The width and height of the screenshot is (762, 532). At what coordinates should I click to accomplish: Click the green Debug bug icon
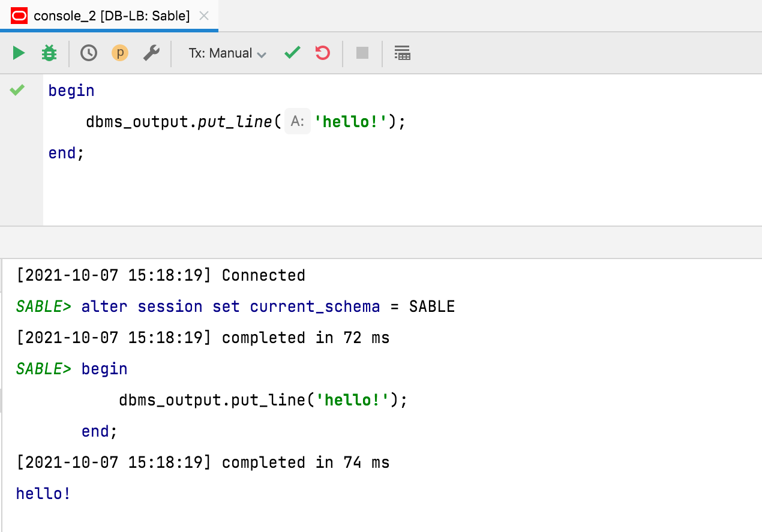(49, 53)
